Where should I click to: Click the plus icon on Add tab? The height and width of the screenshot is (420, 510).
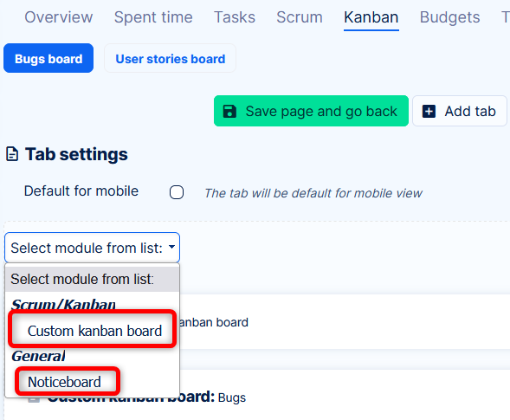tap(429, 111)
